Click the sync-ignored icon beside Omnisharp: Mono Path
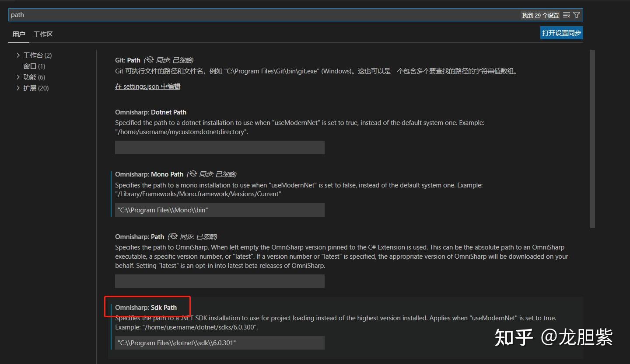Viewport: 630px width, 364px height. tap(192, 174)
